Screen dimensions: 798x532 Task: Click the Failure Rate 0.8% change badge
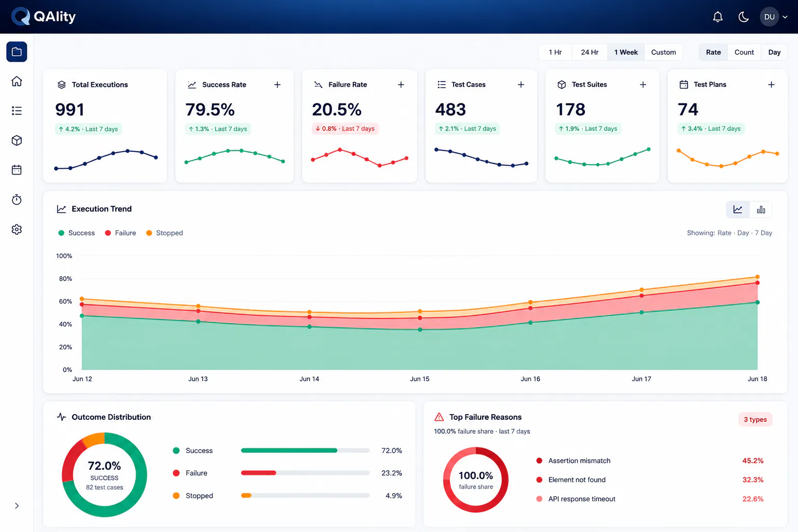tap(345, 128)
